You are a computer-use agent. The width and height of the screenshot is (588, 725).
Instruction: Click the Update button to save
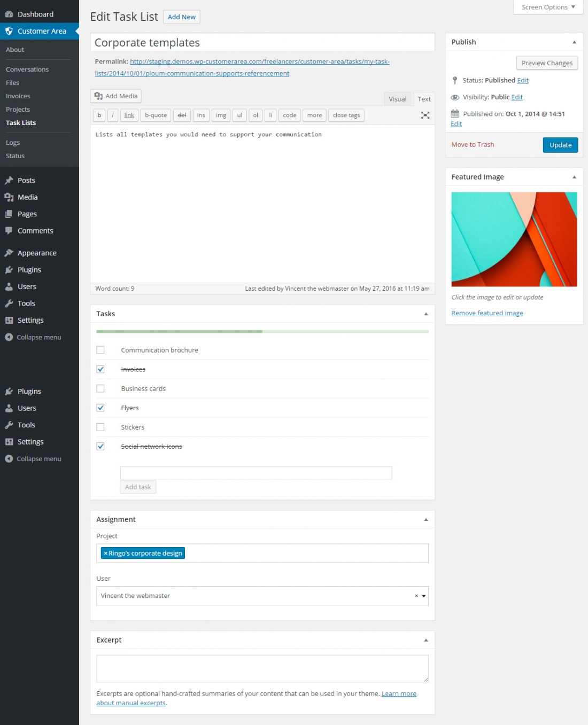(560, 145)
